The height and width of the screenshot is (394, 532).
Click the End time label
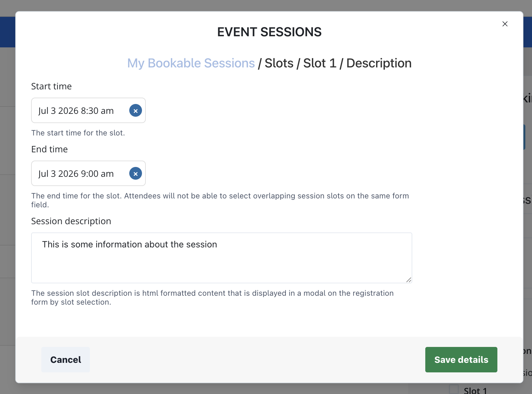(50, 149)
